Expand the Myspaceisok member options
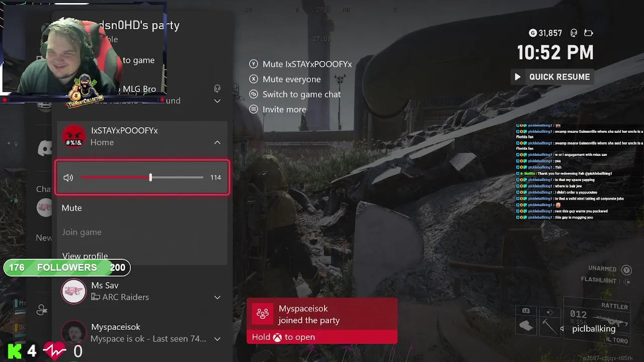The height and width of the screenshot is (362, 644). coord(217,339)
